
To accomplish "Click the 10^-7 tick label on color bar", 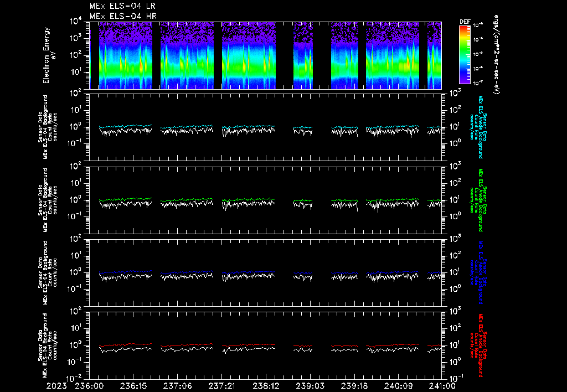I will [478, 83].
